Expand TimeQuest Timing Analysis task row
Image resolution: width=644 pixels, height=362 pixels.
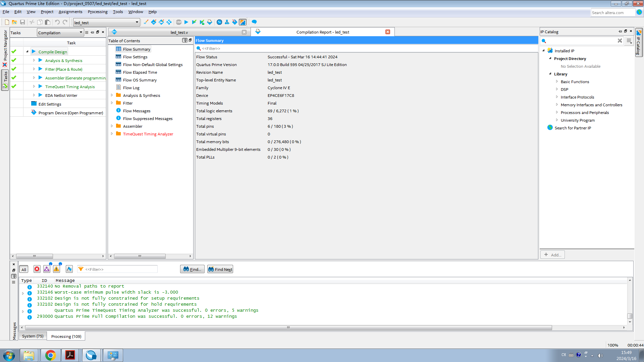tap(34, 86)
